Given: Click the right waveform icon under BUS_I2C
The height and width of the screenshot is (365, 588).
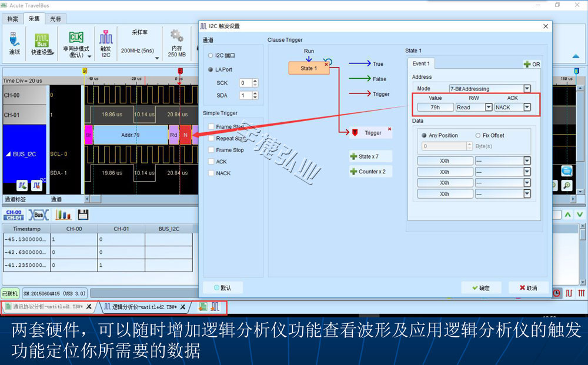Looking at the screenshot, I should pyautogui.click(x=36, y=185).
